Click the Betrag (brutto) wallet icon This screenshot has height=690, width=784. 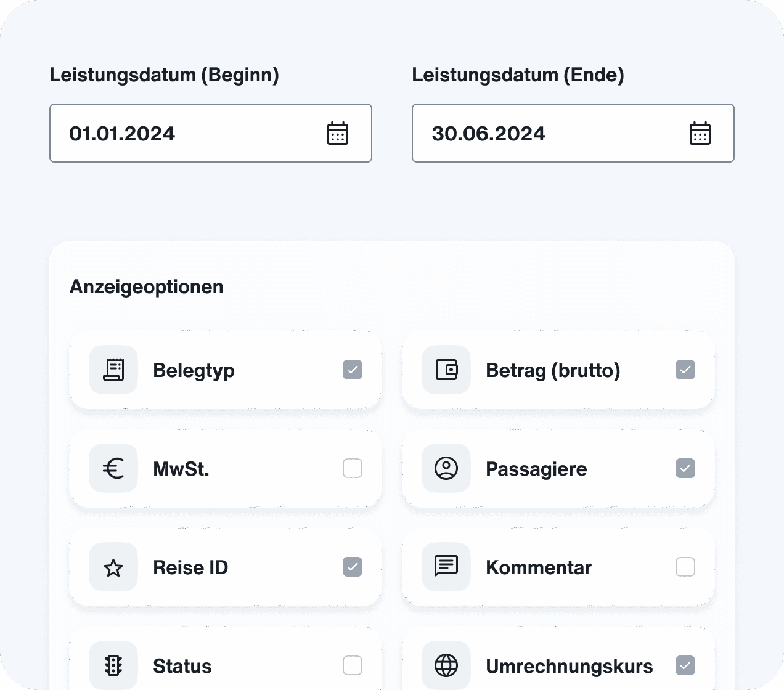(446, 370)
